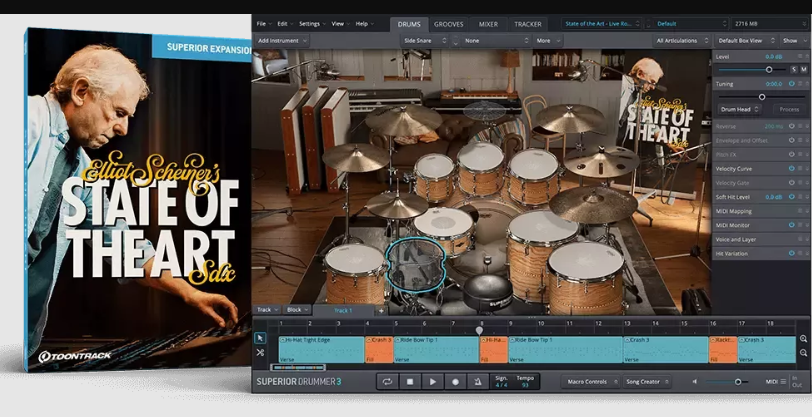Switch to the TRACKER tab
Image resolution: width=812 pixels, height=417 pixels.
(x=528, y=24)
